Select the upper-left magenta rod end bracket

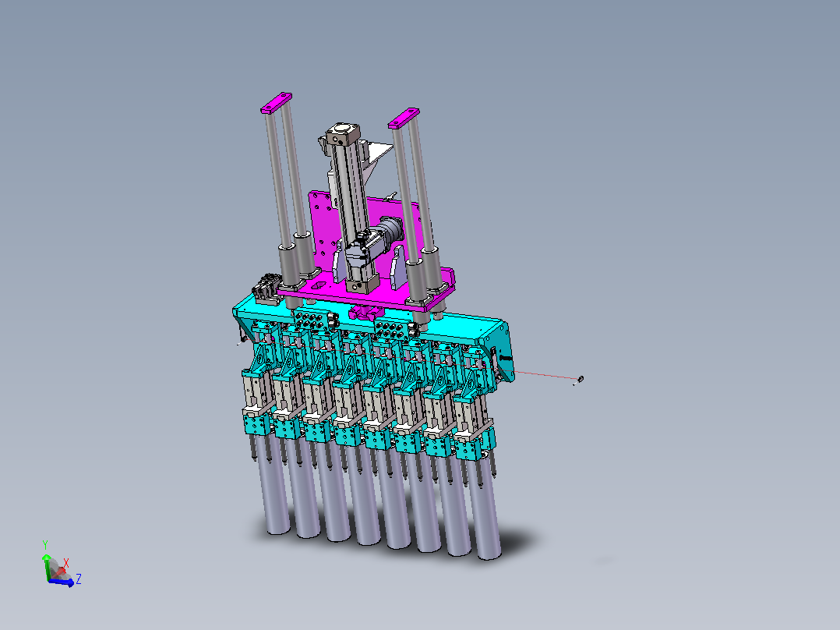pyautogui.click(x=277, y=102)
